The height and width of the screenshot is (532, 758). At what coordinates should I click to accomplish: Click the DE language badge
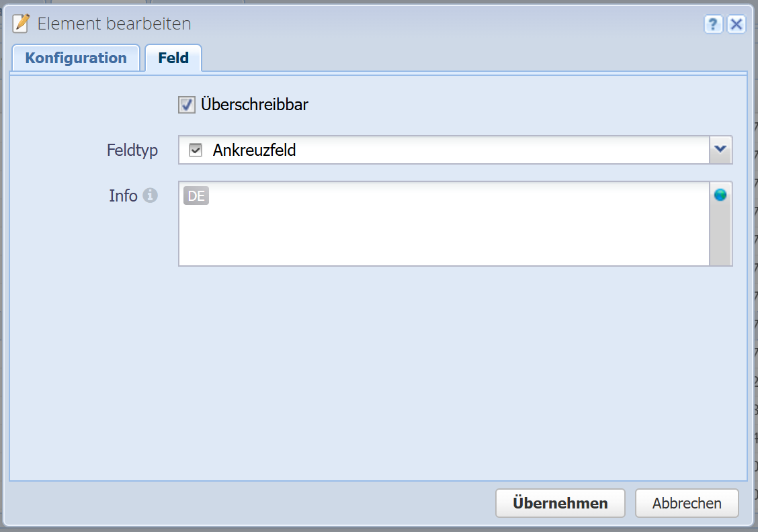coord(196,196)
